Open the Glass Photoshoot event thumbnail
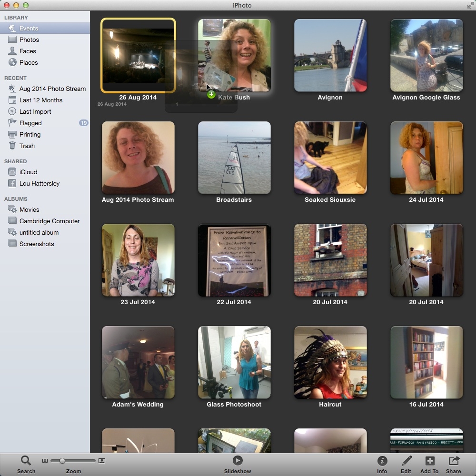The image size is (476, 476). point(234,362)
